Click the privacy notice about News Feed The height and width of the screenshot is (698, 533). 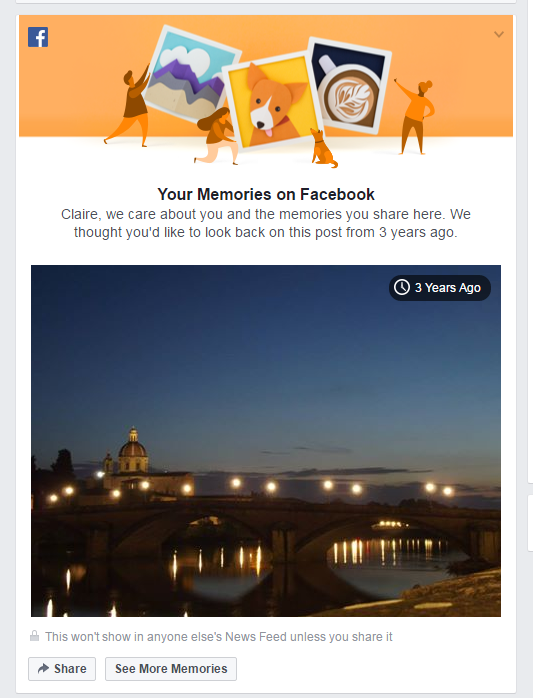click(x=219, y=637)
